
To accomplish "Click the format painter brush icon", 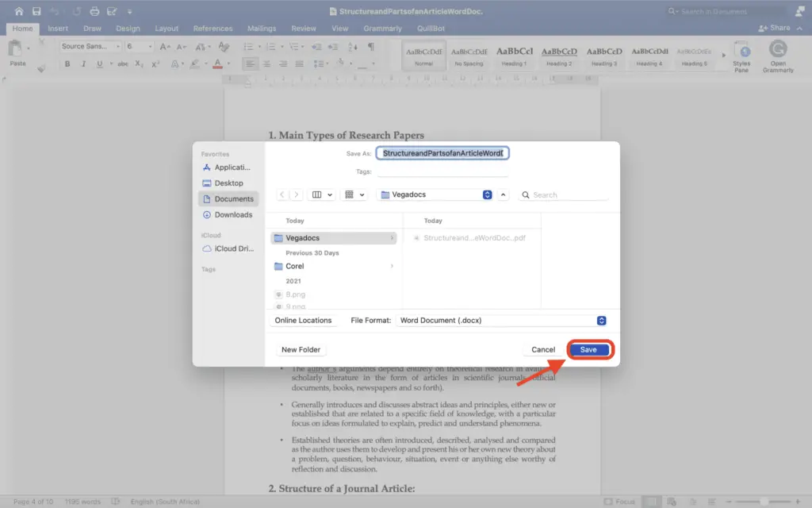I will click(41, 68).
